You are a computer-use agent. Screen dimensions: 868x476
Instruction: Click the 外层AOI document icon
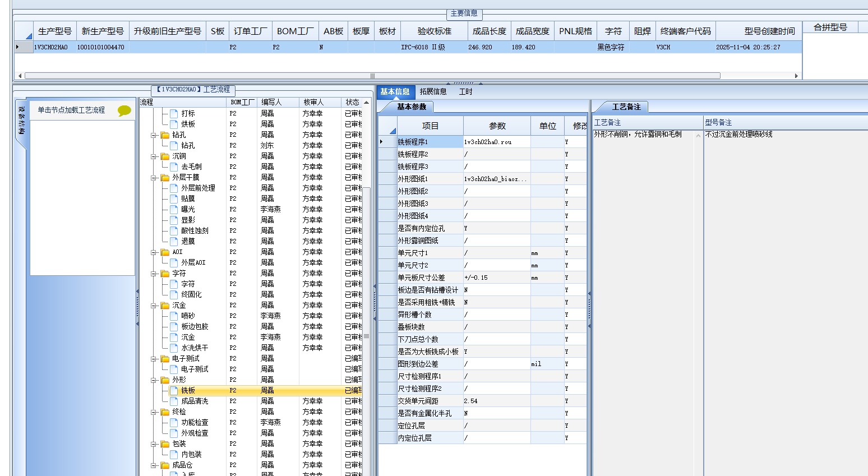tap(174, 262)
